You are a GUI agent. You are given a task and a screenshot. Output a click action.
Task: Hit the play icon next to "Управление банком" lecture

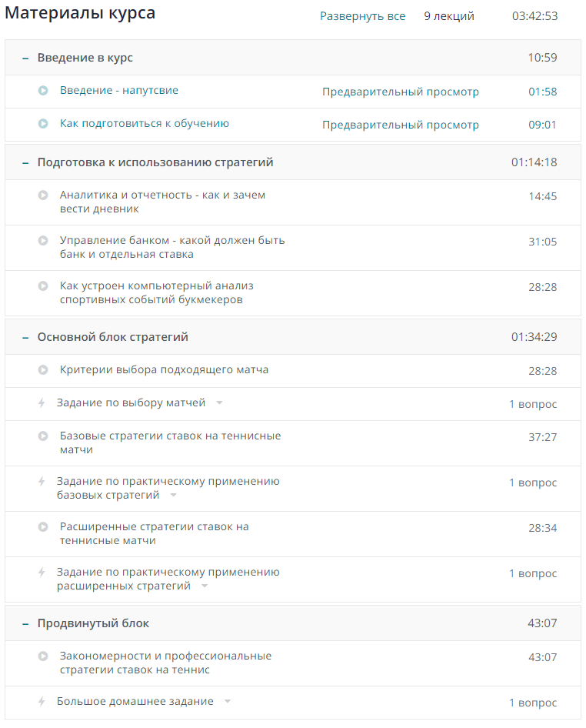(x=43, y=240)
